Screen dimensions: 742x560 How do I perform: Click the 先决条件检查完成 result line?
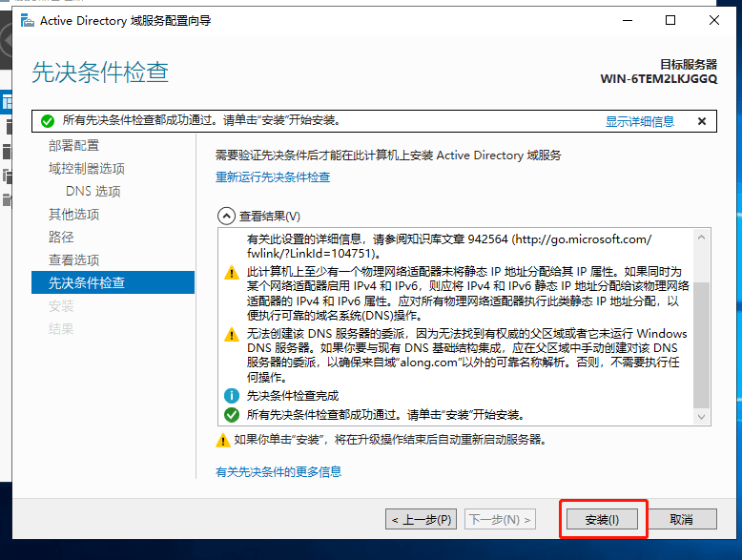[293, 396]
